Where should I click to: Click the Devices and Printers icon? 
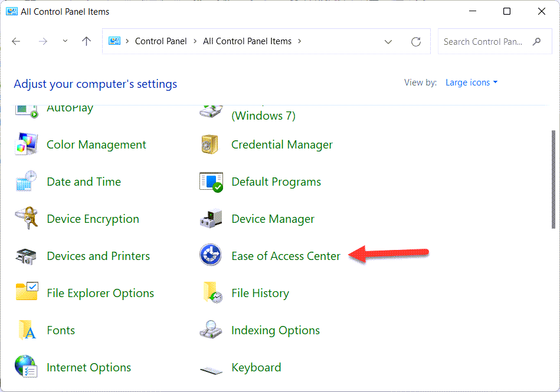tap(26, 256)
